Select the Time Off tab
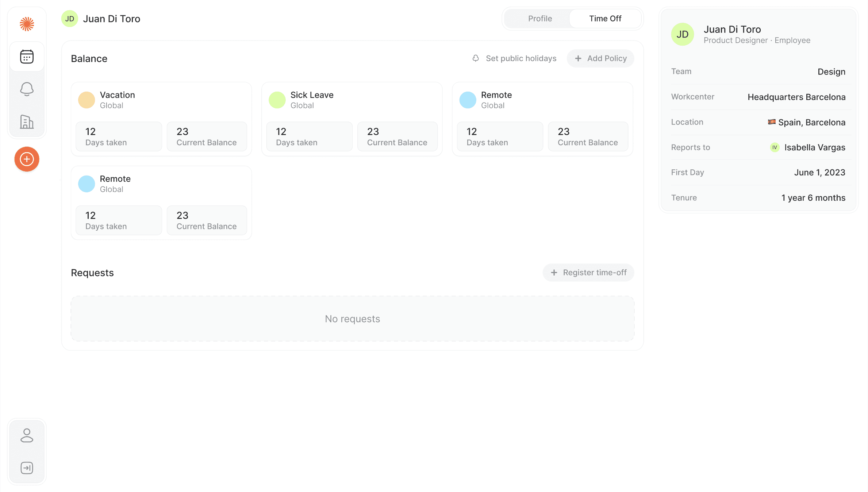Image resolution: width=868 pixels, height=492 pixels. (605, 19)
